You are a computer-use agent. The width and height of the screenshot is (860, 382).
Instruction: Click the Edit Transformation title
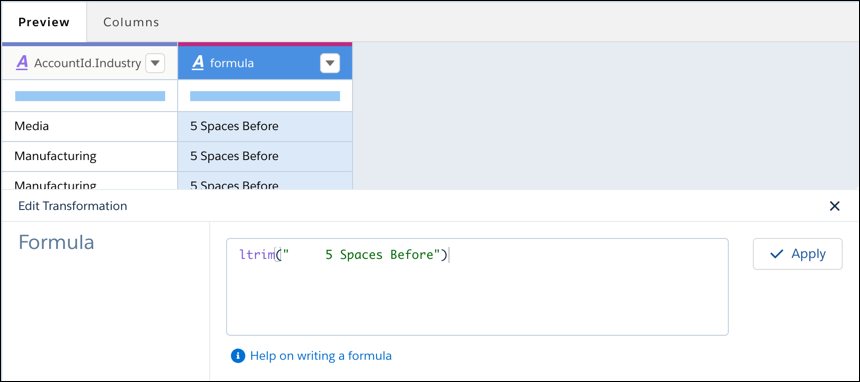[73, 206]
